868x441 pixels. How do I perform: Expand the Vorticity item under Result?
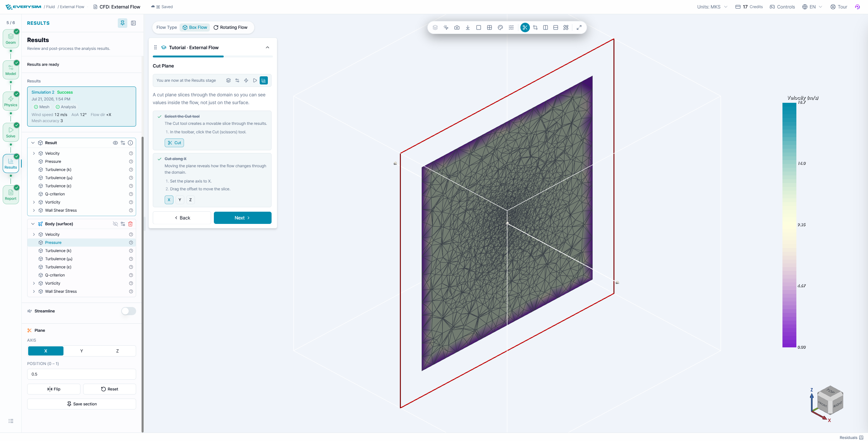click(34, 202)
